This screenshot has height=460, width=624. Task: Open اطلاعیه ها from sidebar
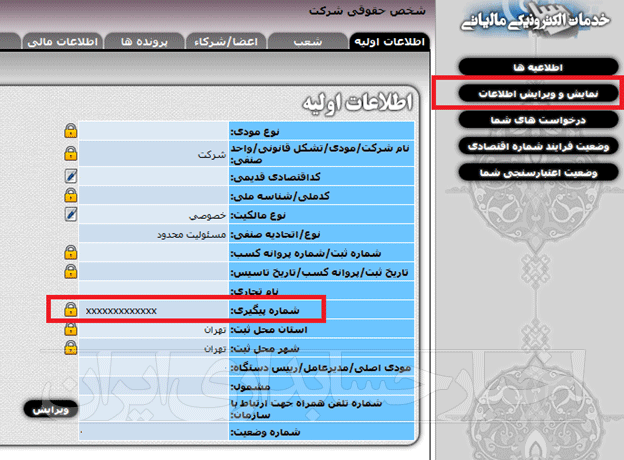coord(538,67)
